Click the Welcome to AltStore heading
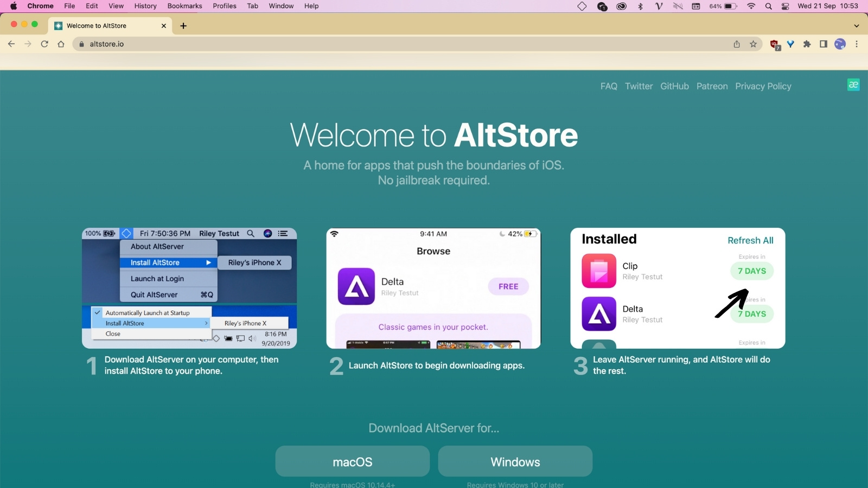The height and width of the screenshot is (488, 868). pos(434,135)
